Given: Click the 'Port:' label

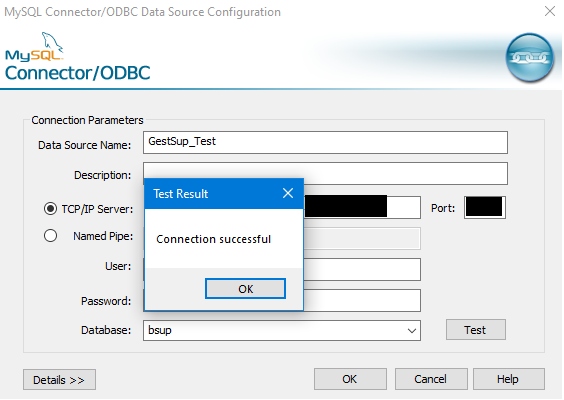Looking at the screenshot, I should (x=443, y=208).
